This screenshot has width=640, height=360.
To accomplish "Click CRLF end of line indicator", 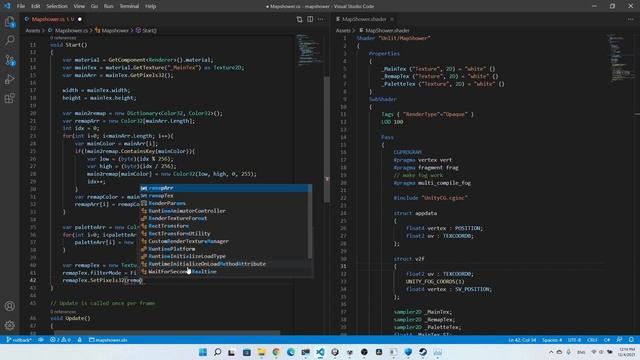I will [x=592, y=340].
